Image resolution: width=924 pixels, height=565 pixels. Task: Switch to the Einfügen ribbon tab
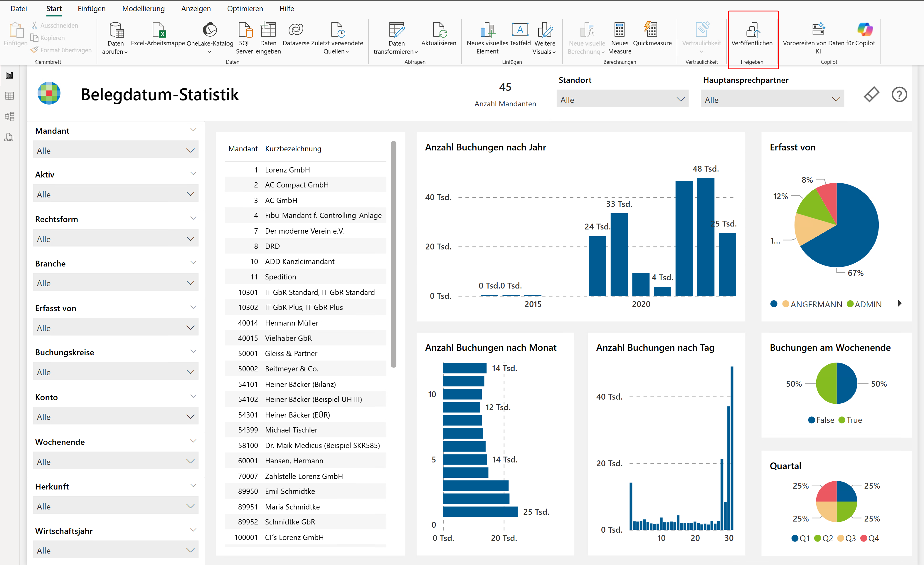pyautogui.click(x=92, y=8)
